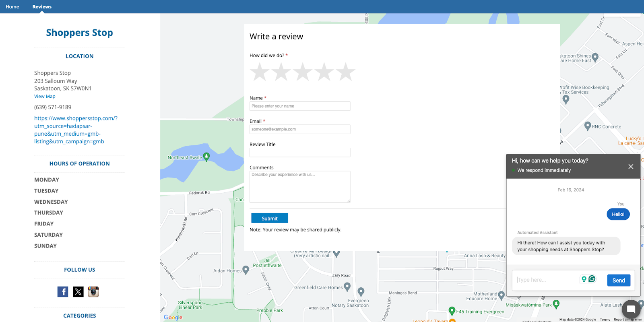Viewport: 644px width, 322px height.
Task: Open the Facebook page icon
Action: pos(63,292)
